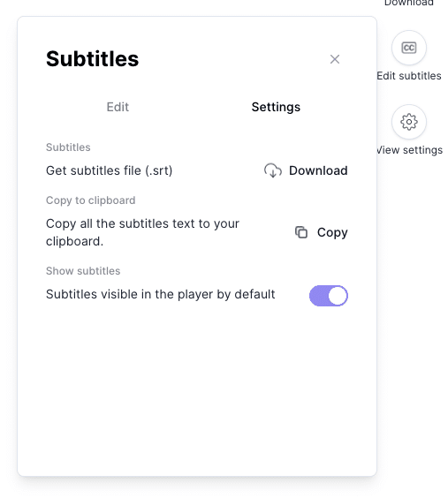Click the Download text for .srt file
The image size is (448, 498).
pyautogui.click(x=318, y=170)
